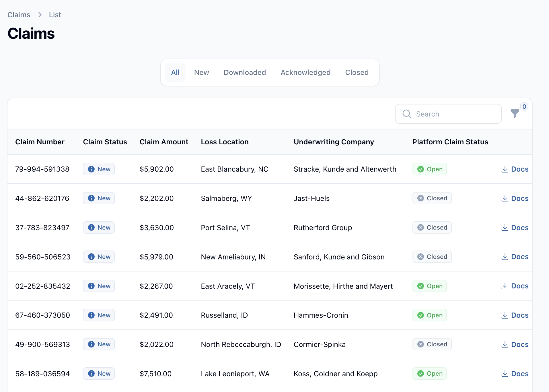Click the Claim Amount column header

tap(164, 142)
